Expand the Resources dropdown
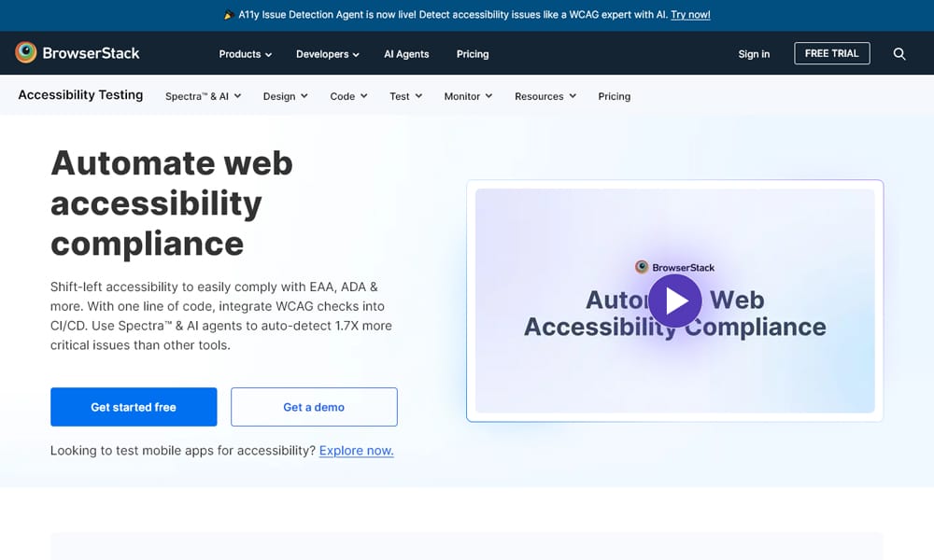This screenshot has height=560, width=934. pos(545,96)
